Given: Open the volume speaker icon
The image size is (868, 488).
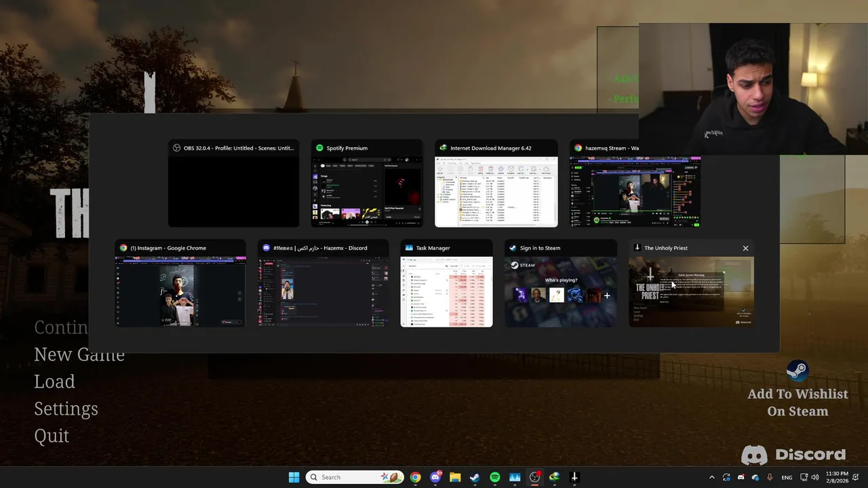Looking at the screenshot, I should pyautogui.click(x=815, y=477).
